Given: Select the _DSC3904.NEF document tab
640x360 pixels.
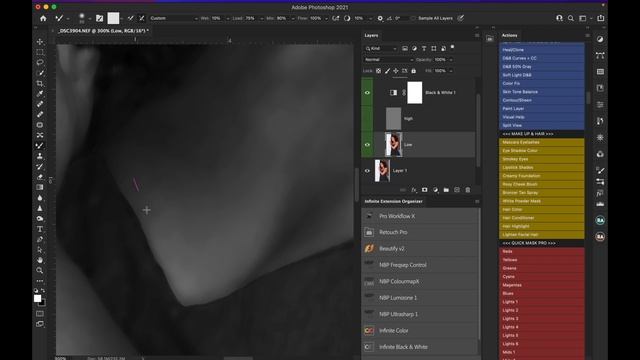Looking at the screenshot, I should (x=103, y=31).
